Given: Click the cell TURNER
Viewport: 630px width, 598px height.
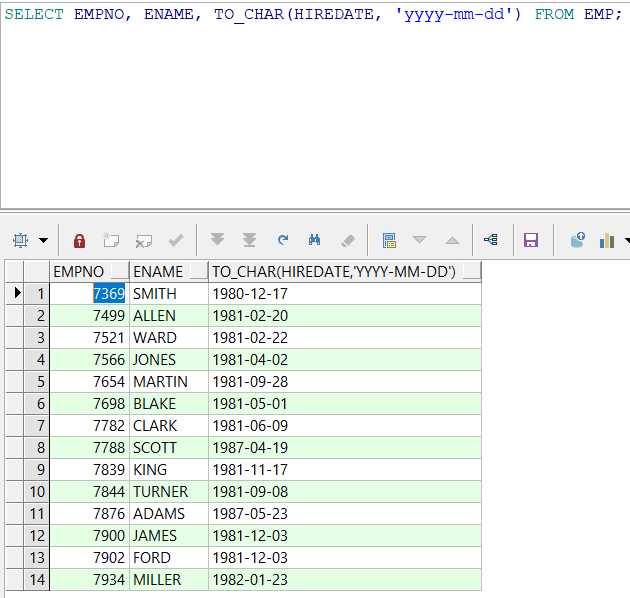Looking at the screenshot, I should (169, 492).
